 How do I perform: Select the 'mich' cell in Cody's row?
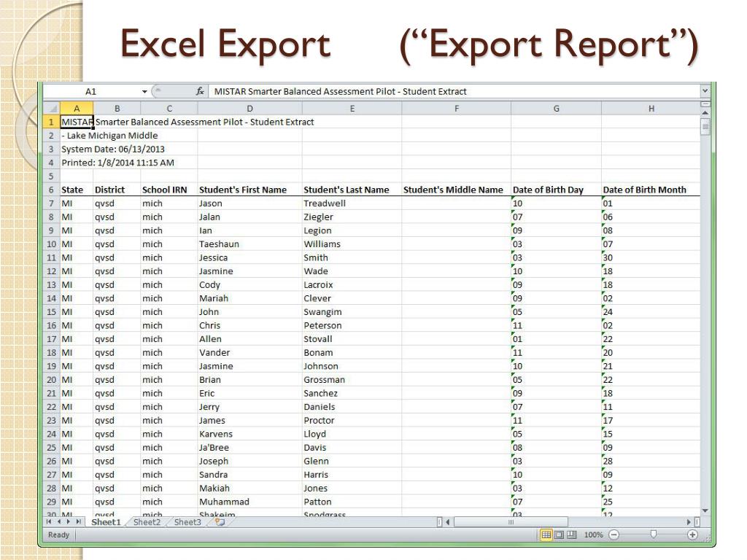[169, 285]
